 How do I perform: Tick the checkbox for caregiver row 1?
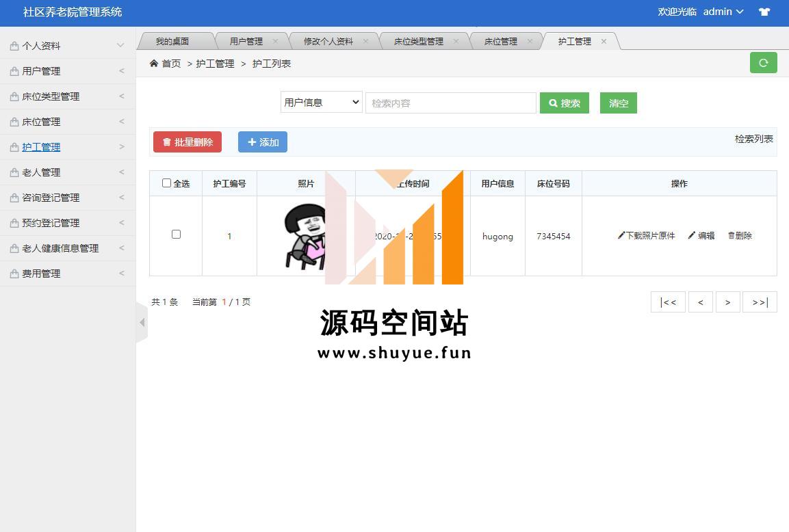pos(176,234)
